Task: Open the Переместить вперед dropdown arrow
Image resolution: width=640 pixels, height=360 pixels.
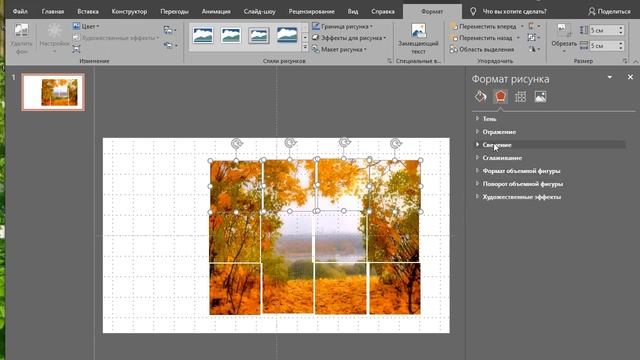Action: tap(522, 27)
